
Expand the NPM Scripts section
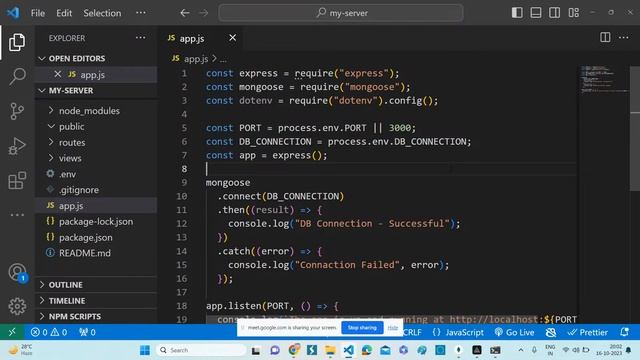click(x=96, y=317)
